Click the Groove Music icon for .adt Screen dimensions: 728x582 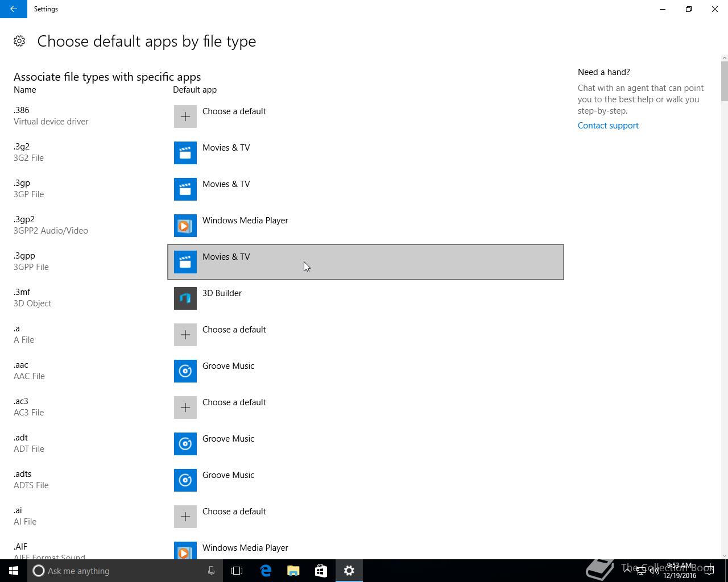click(x=185, y=444)
